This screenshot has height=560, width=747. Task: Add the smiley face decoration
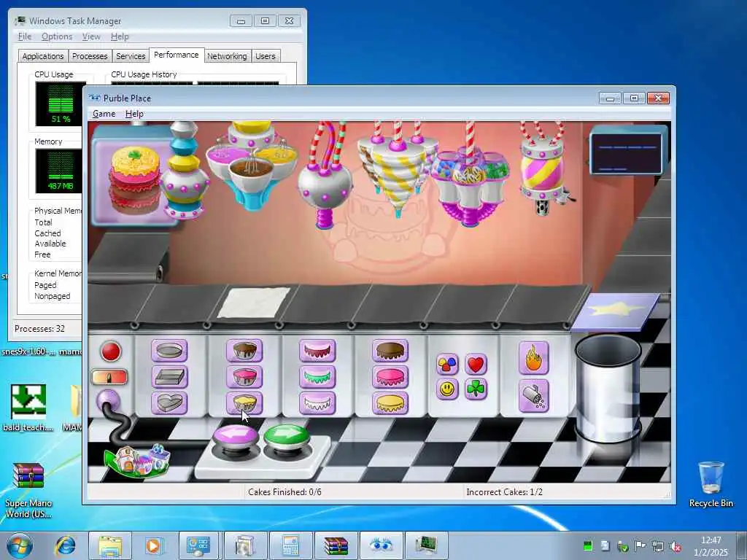click(x=447, y=389)
